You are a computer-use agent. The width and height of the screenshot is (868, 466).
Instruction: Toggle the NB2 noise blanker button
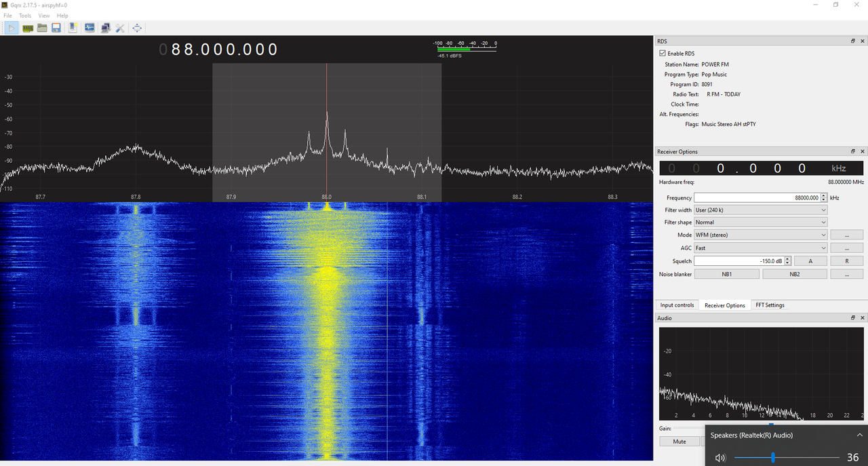[794, 274]
